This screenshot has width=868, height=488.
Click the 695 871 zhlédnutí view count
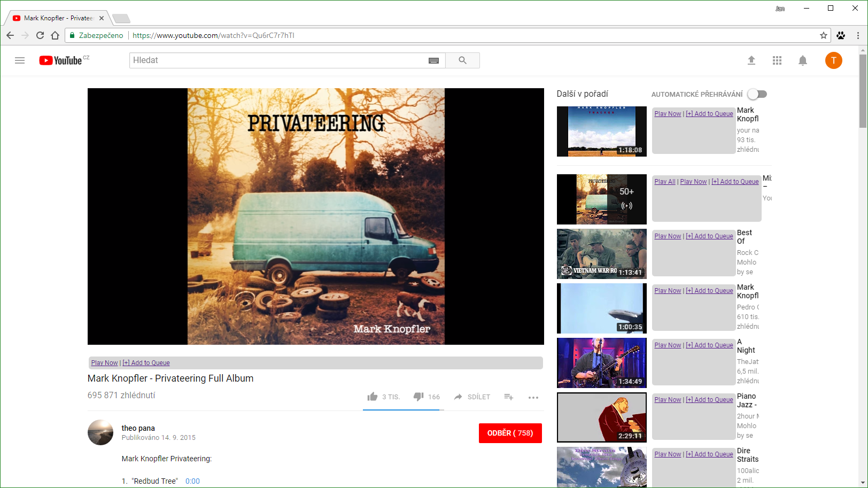(121, 396)
